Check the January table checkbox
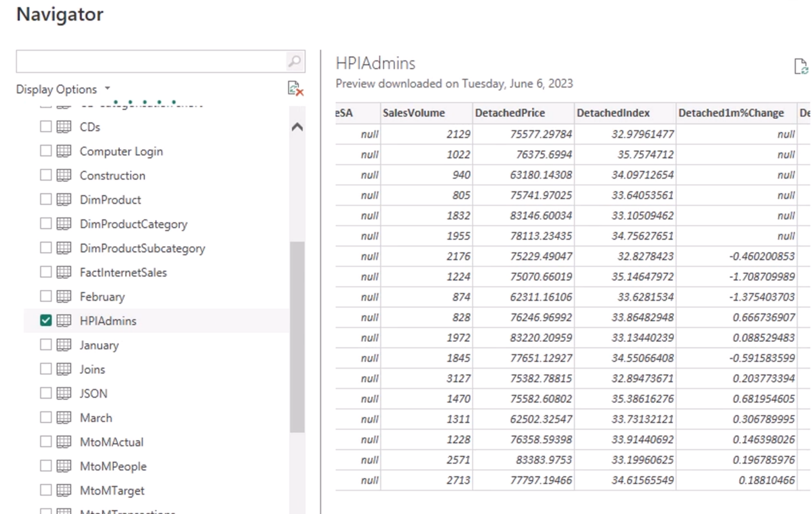The image size is (812, 514). coord(46,345)
